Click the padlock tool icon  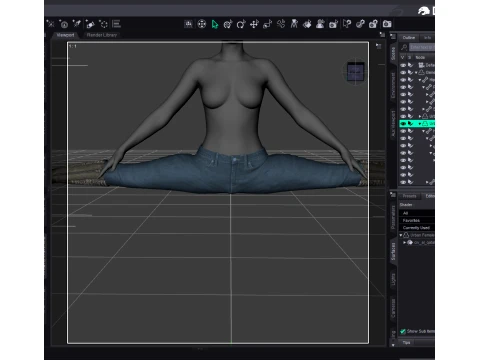click(373, 24)
